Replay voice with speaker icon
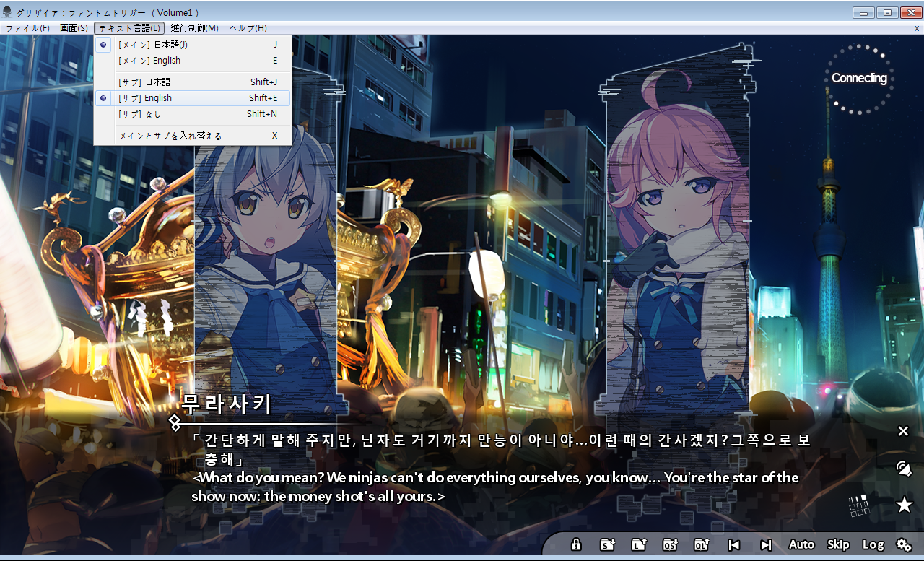The image size is (924, 561). pos(903,469)
